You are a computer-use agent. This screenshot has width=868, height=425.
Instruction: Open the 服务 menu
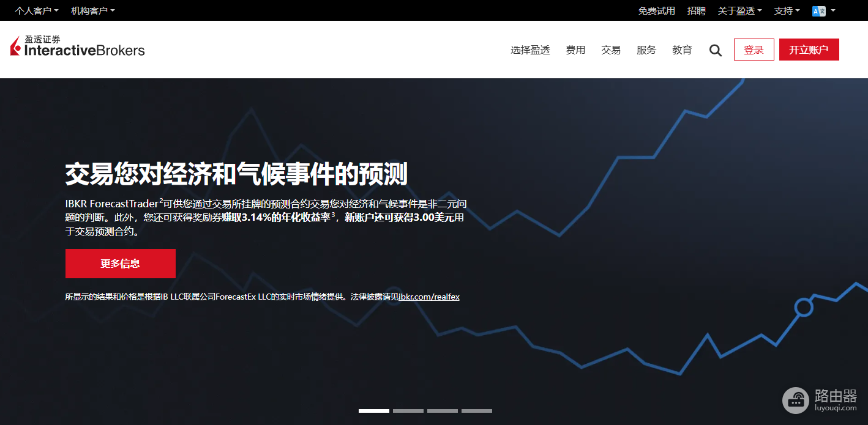[x=646, y=50]
